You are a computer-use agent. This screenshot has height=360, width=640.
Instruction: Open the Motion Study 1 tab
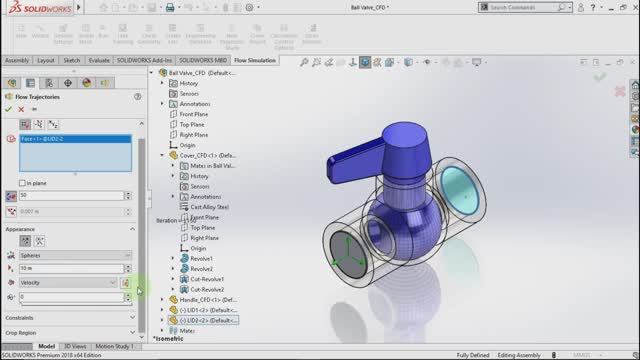[114, 346]
